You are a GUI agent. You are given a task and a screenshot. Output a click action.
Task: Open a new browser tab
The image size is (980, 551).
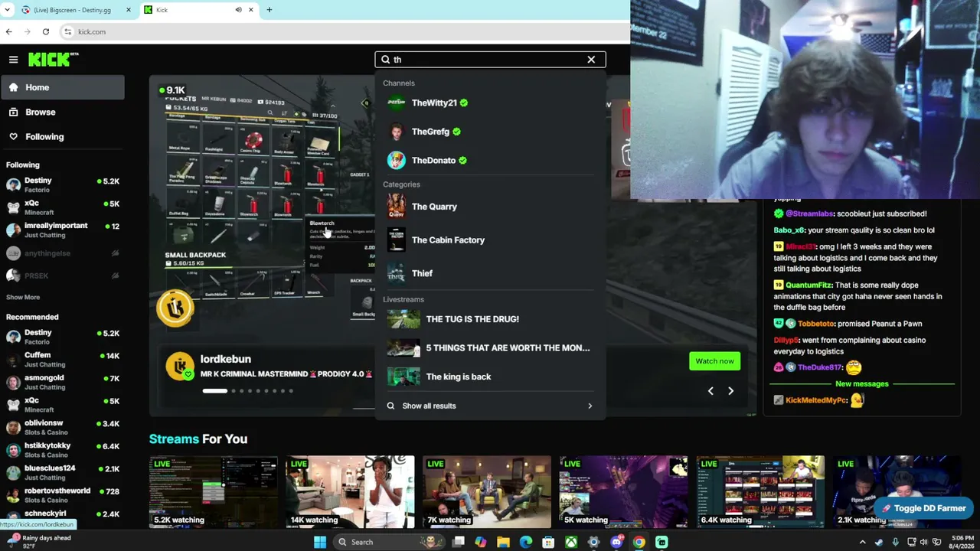coord(269,10)
